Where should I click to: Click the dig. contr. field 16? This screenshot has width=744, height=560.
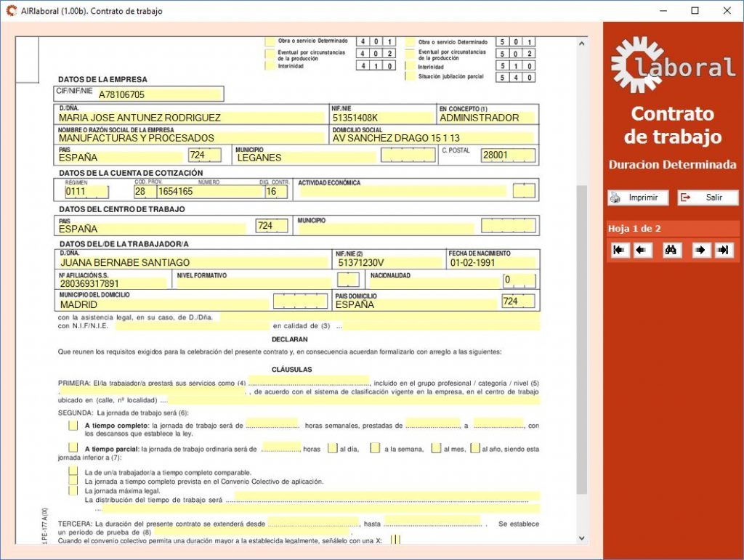[276, 192]
